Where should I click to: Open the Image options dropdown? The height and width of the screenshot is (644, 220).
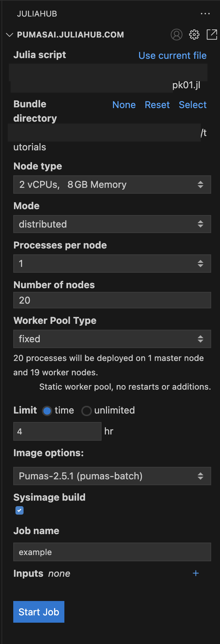pyautogui.click(x=112, y=476)
